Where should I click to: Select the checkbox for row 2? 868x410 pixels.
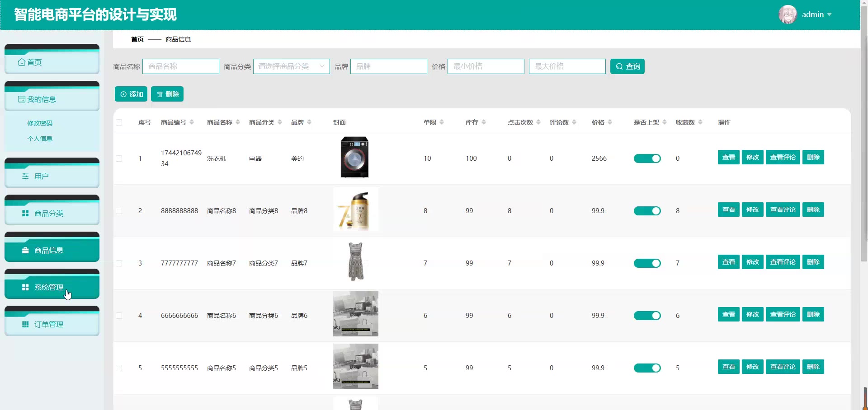[x=119, y=211]
